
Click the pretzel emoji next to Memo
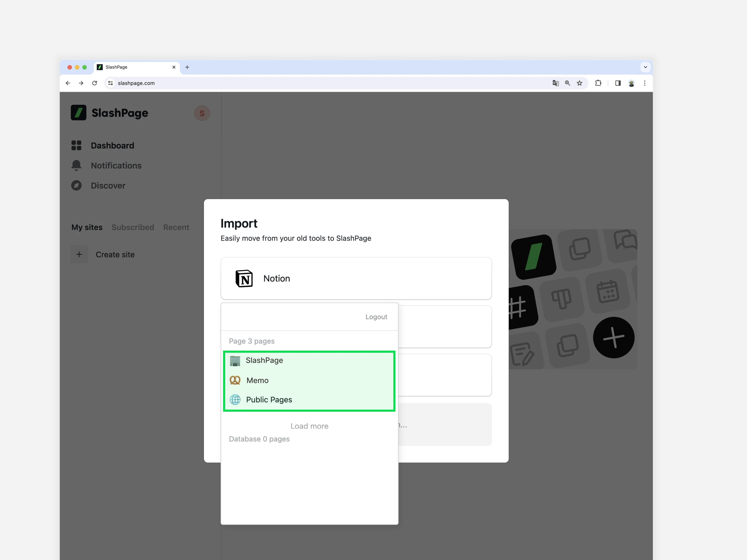click(x=235, y=380)
